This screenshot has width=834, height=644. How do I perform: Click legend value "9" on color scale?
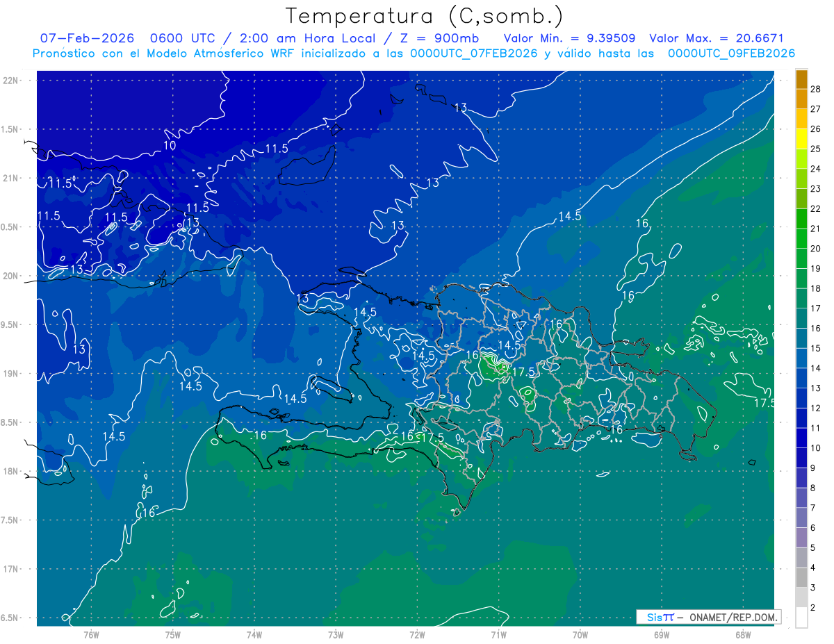(x=813, y=468)
